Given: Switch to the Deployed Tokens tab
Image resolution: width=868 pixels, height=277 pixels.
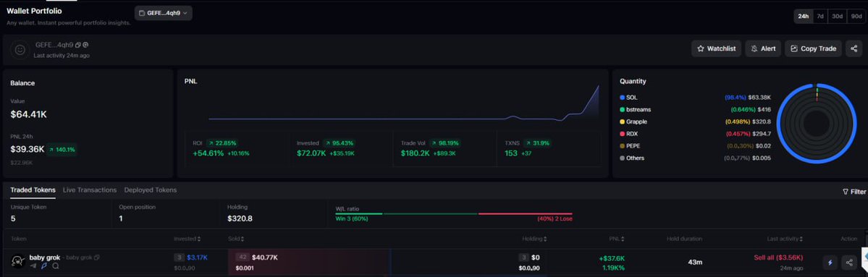Looking at the screenshot, I should (151, 189).
